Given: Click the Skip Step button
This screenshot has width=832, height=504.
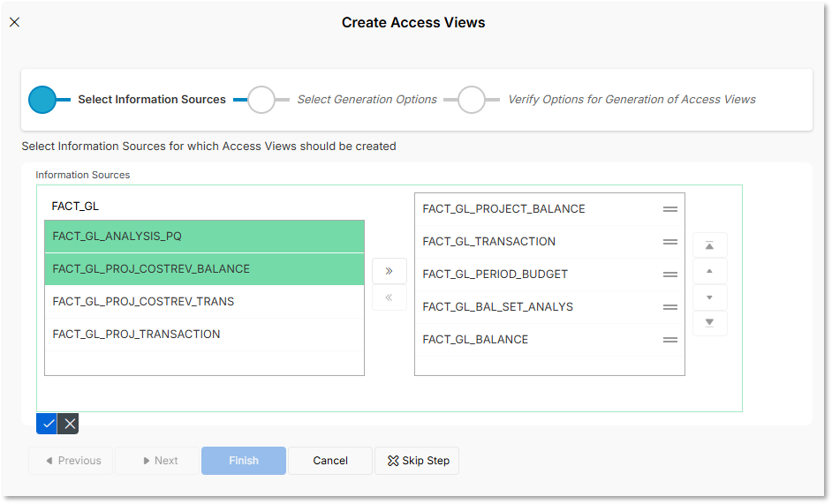Looking at the screenshot, I should point(417,461).
